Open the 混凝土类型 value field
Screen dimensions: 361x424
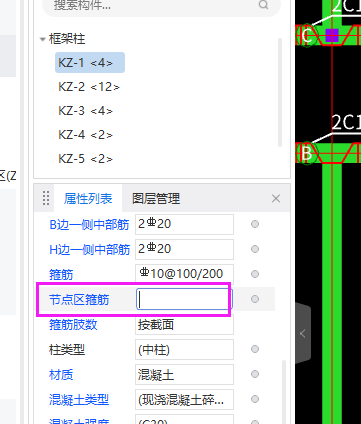coord(184,399)
